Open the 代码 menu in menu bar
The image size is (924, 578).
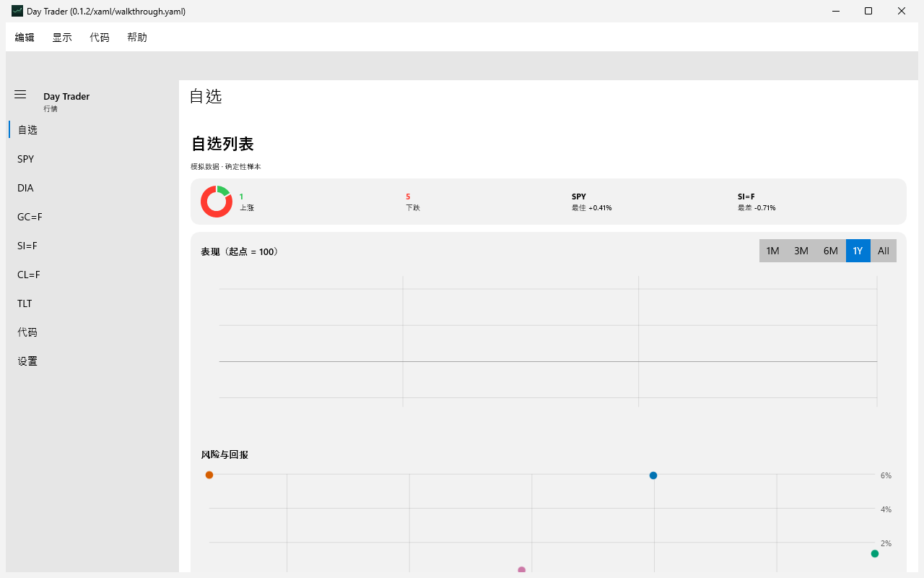100,38
